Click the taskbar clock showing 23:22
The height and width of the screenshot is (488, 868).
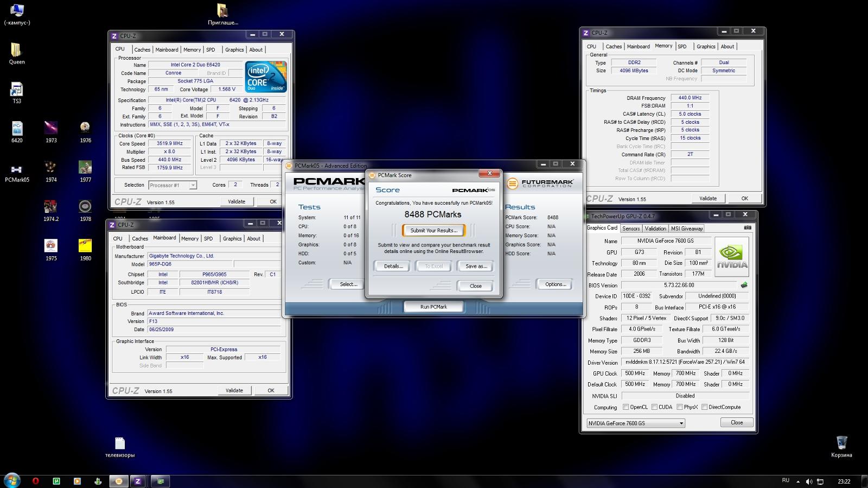point(844,481)
